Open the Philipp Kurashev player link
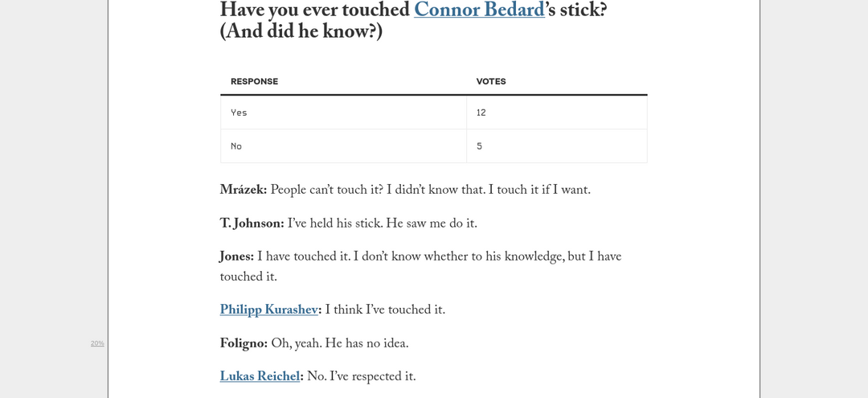868x398 pixels. click(268, 310)
